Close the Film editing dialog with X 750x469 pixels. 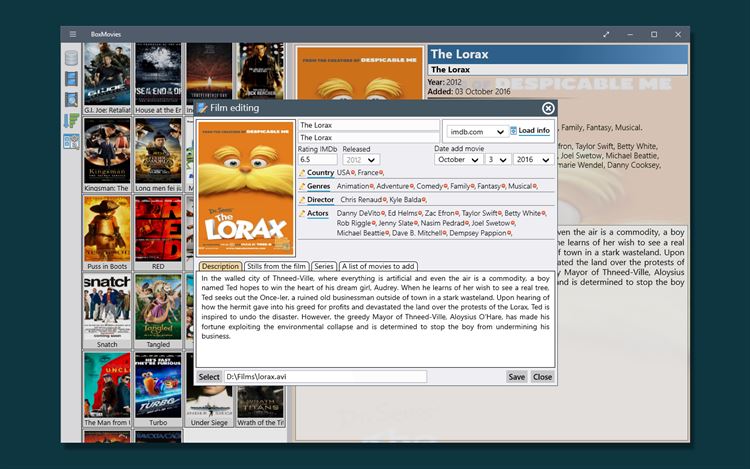[548, 109]
